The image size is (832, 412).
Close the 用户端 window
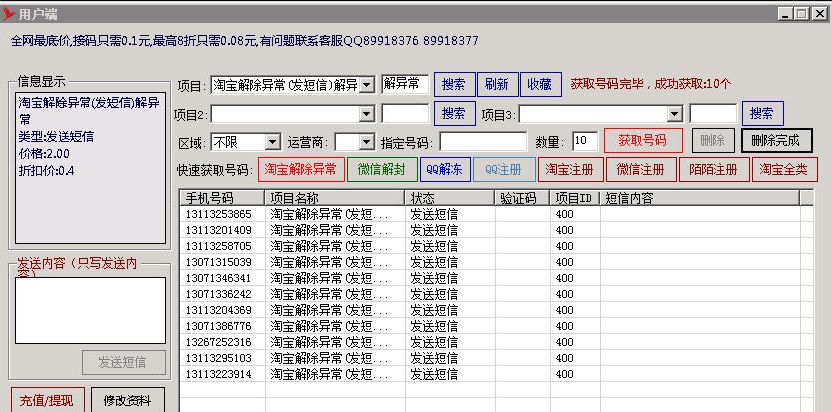[x=819, y=14]
